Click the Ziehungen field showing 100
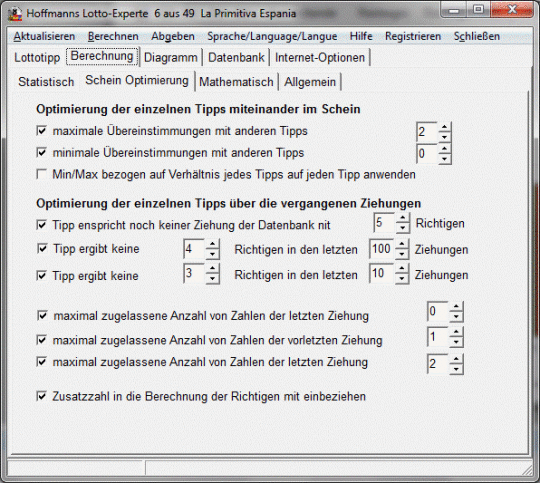Viewport: 540px width, 483px height. pos(382,249)
